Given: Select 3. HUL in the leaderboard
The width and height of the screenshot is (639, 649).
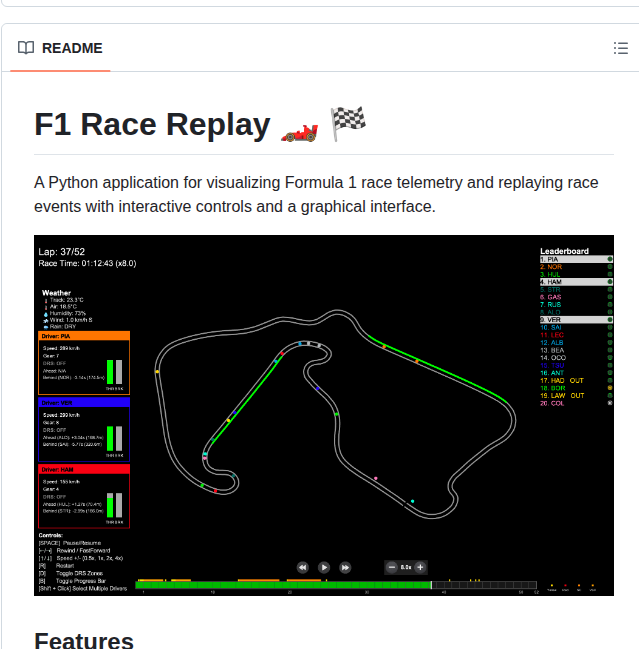Looking at the screenshot, I should pyautogui.click(x=576, y=274).
